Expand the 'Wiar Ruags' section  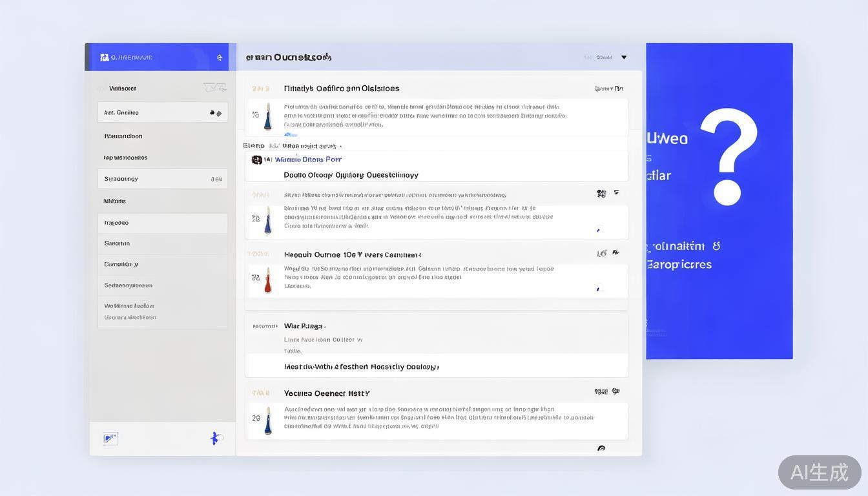tap(305, 326)
